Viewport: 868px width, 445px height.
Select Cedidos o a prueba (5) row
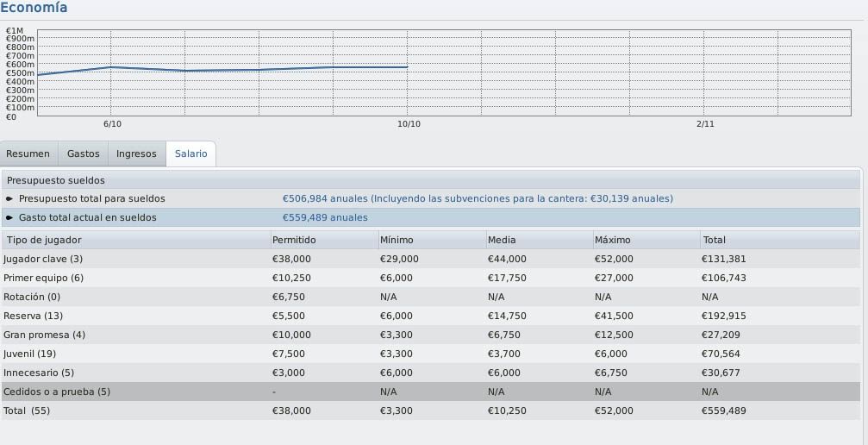(x=431, y=392)
